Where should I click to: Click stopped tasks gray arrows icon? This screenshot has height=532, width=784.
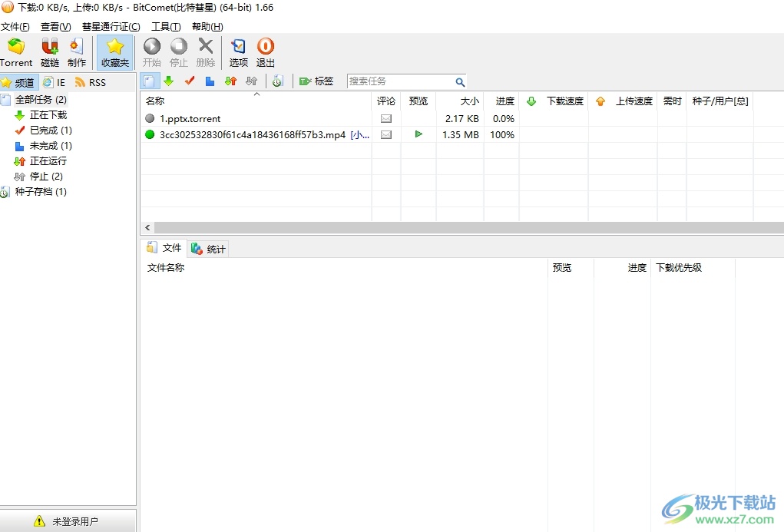click(x=252, y=81)
